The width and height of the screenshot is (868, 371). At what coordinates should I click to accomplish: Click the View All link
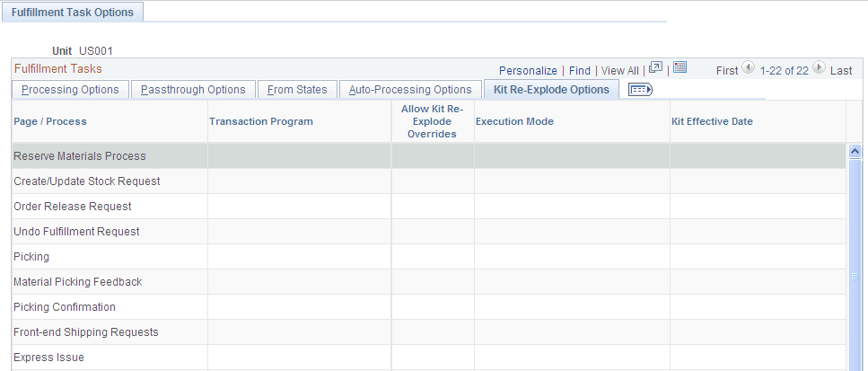620,70
